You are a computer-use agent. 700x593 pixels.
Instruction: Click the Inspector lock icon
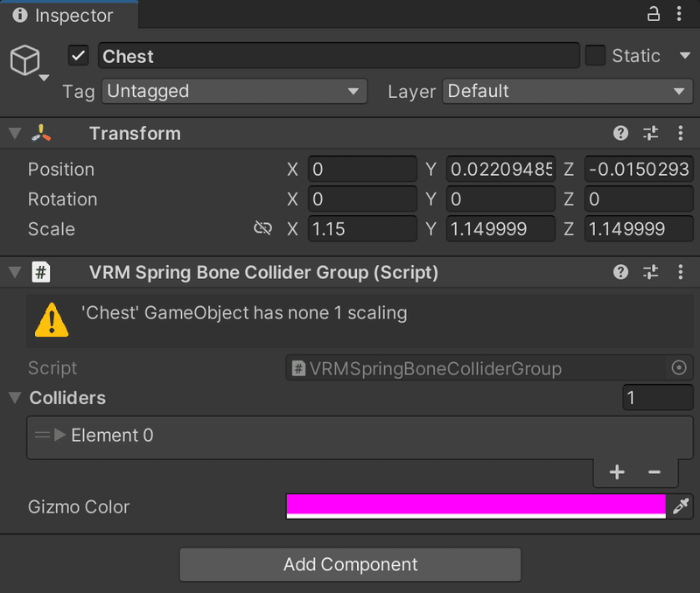pos(654,14)
